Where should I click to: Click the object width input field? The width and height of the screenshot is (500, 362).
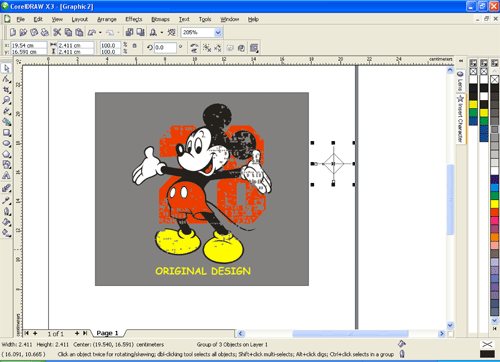coord(76,45)
